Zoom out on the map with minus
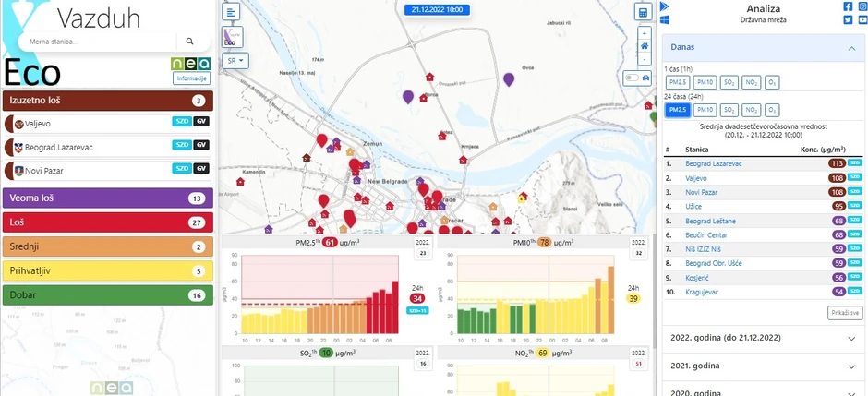 (645, 59)
